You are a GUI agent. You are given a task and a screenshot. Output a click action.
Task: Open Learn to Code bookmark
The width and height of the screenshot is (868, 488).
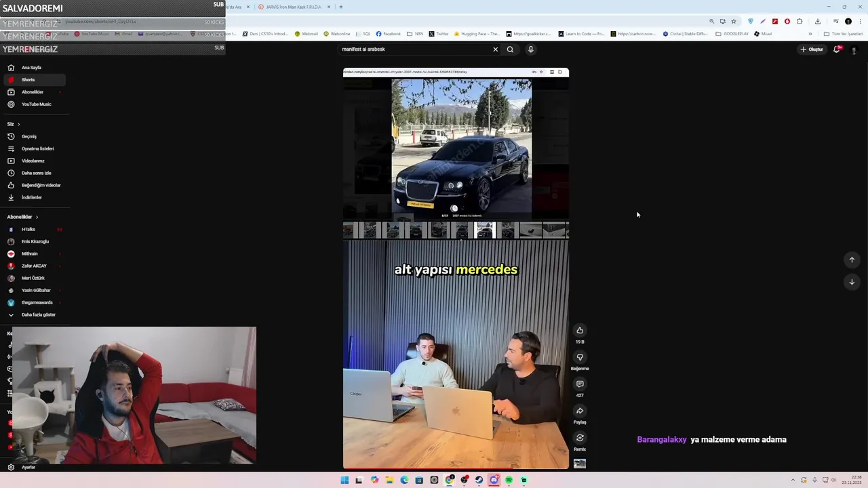click(x=582, y=33)
